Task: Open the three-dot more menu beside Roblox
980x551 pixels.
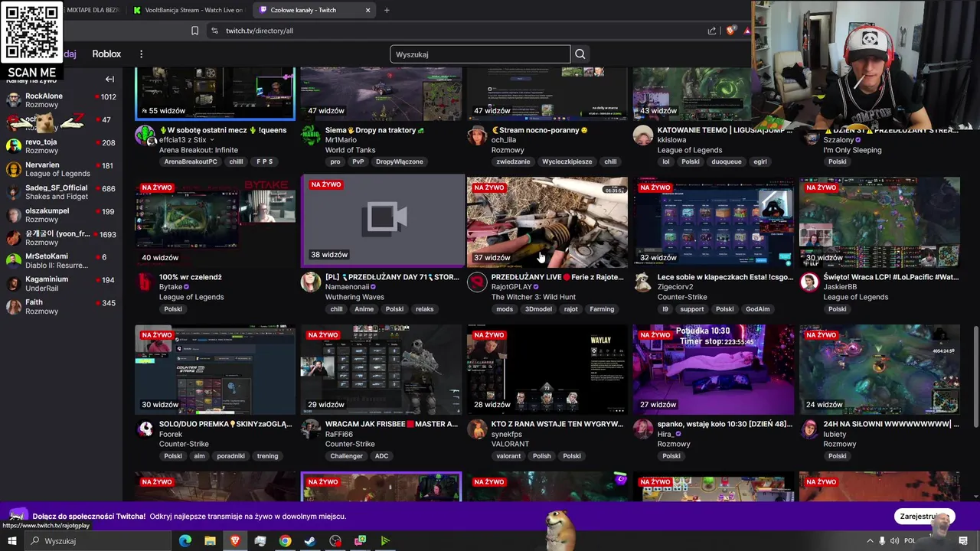Action: point(141,54)
